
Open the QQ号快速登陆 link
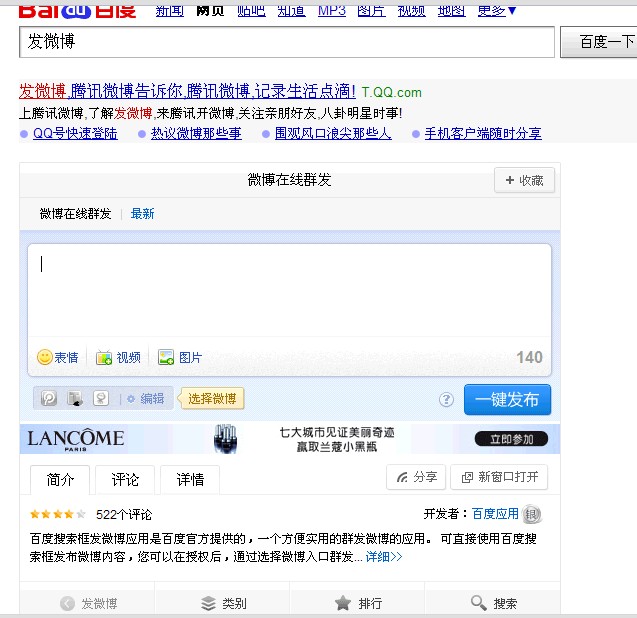pyautogui.click(x=75, y=133)
